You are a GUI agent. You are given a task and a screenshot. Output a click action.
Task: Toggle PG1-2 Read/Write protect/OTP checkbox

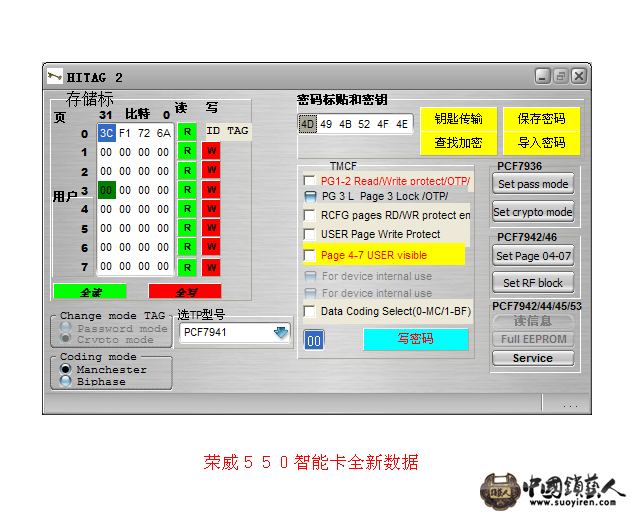click(x=310, y=180)
